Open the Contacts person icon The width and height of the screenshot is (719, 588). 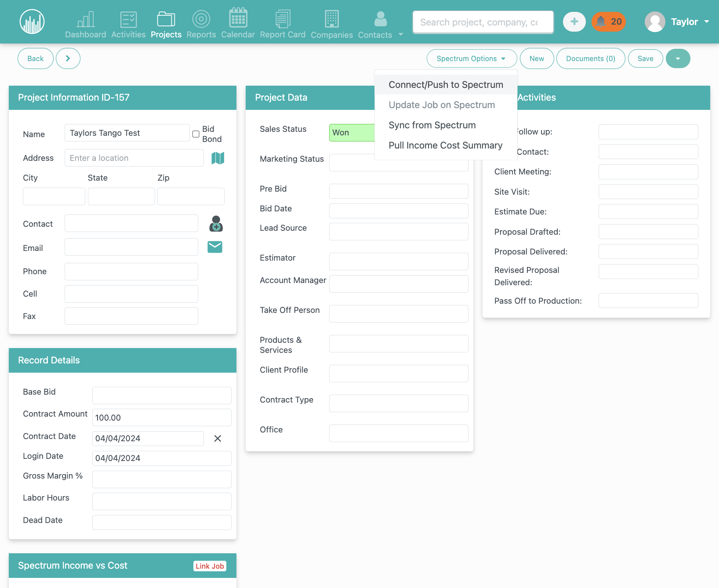pyautogui.click(x=381, y=19)
